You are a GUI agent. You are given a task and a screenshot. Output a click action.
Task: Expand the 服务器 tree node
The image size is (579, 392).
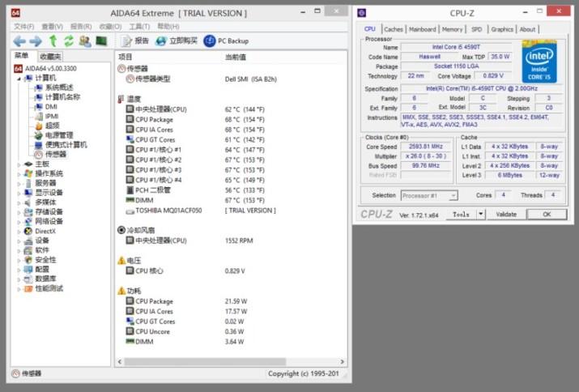[x=19, y=184]
